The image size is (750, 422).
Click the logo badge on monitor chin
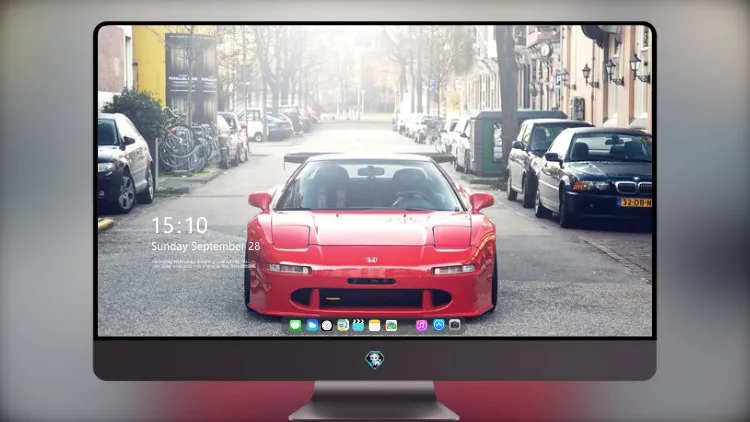[x=375, y=359]
